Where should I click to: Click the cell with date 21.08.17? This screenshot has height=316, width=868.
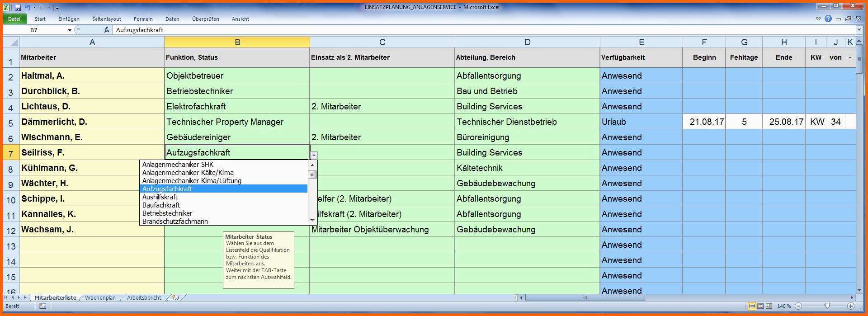pos(704,122)
